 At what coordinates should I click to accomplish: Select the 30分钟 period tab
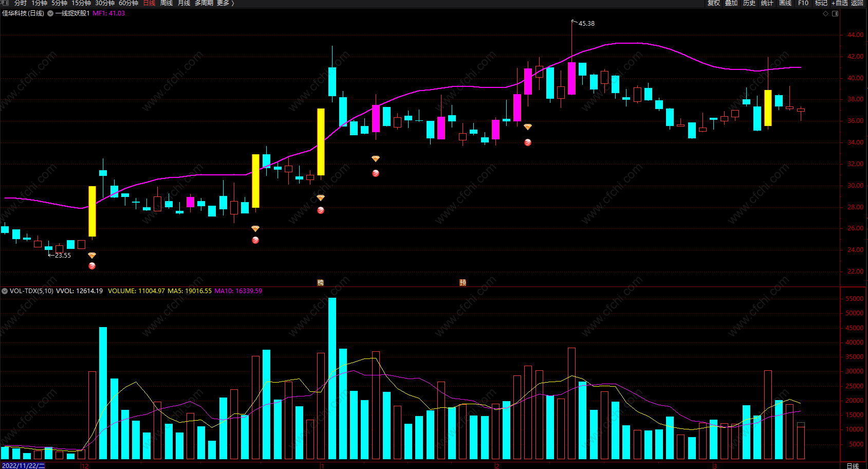pyautogui.click(x=104, y=3)
